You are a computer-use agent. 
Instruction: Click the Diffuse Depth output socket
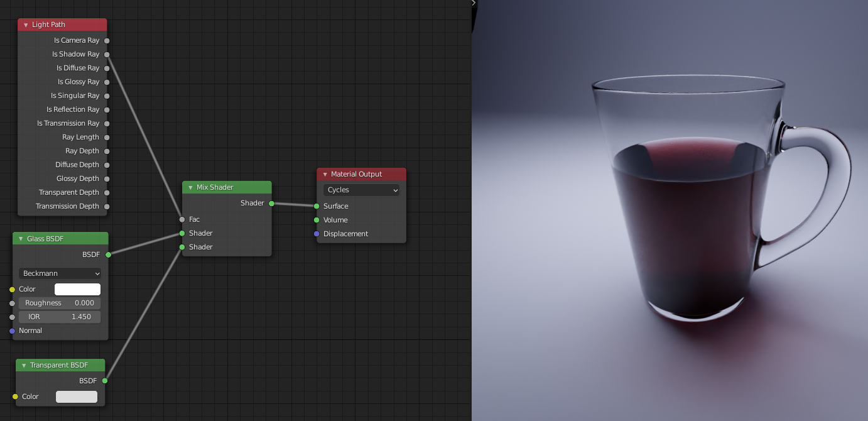pos(107,165)
